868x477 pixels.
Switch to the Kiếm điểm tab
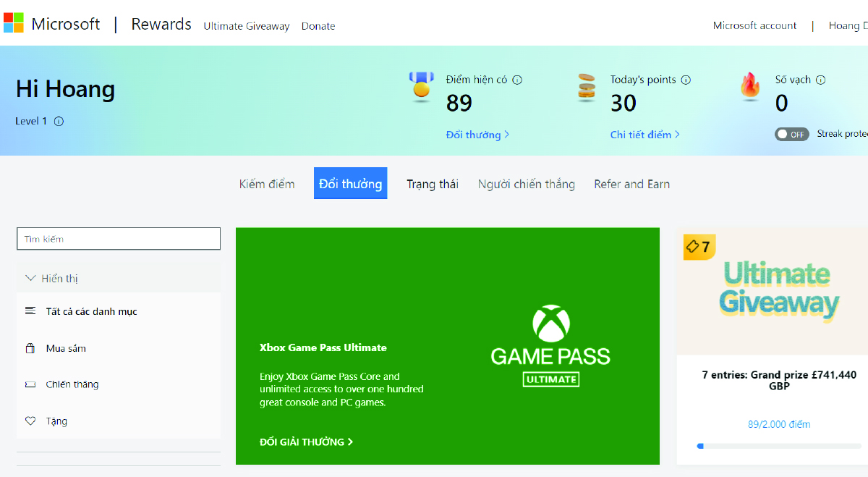coord(267,184)
